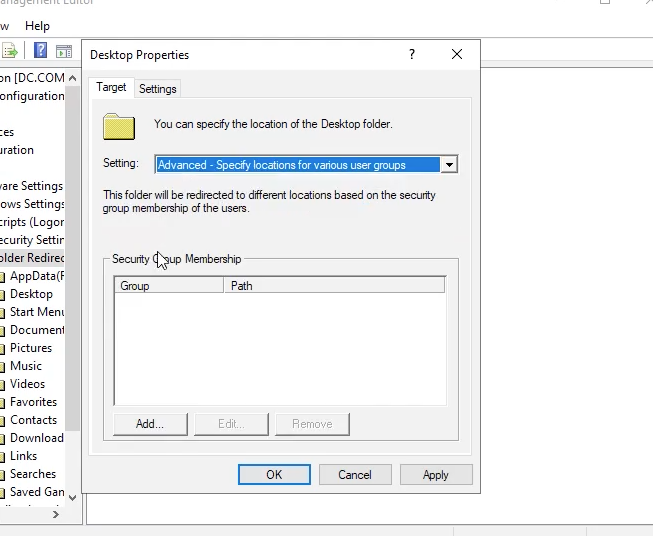The height and width of the screenshot is (536, 653).
Task: Open the Setting combo box dropdown
Action: coord(449,165)
